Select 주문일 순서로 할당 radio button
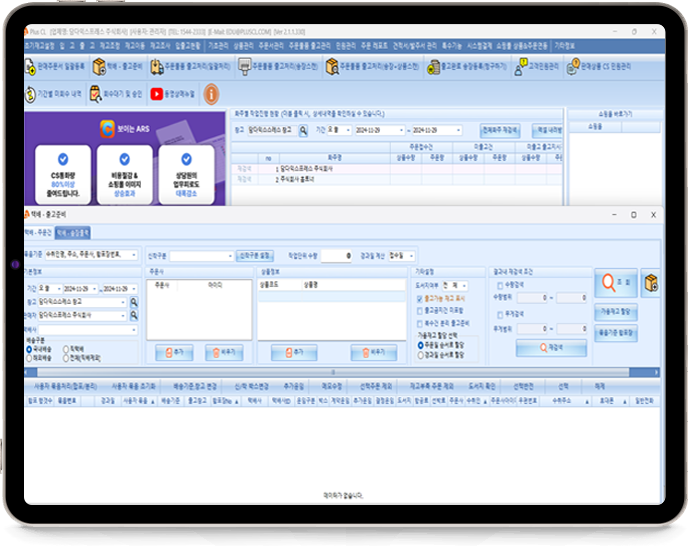688x546 pixels. tap(420, 345)
